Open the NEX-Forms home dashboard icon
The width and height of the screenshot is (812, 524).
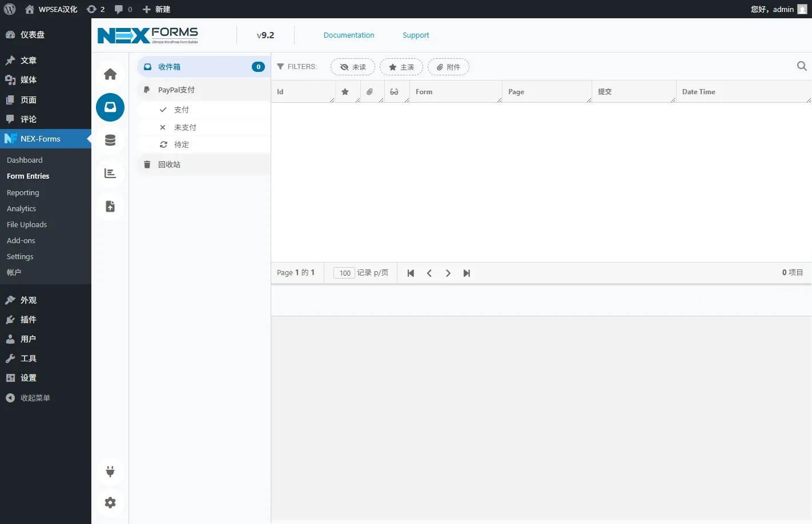[x=110, y=74]
